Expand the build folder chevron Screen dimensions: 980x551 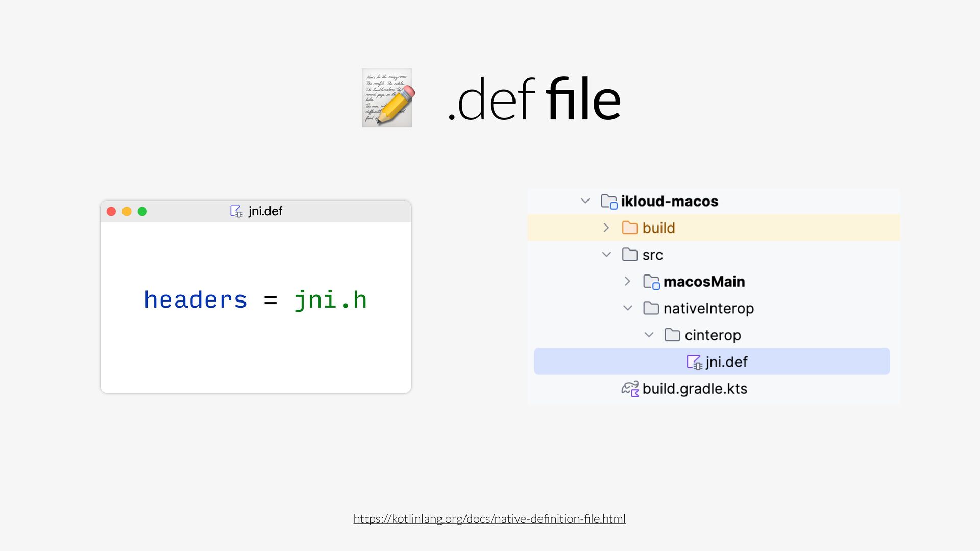(x=606, y=228)
